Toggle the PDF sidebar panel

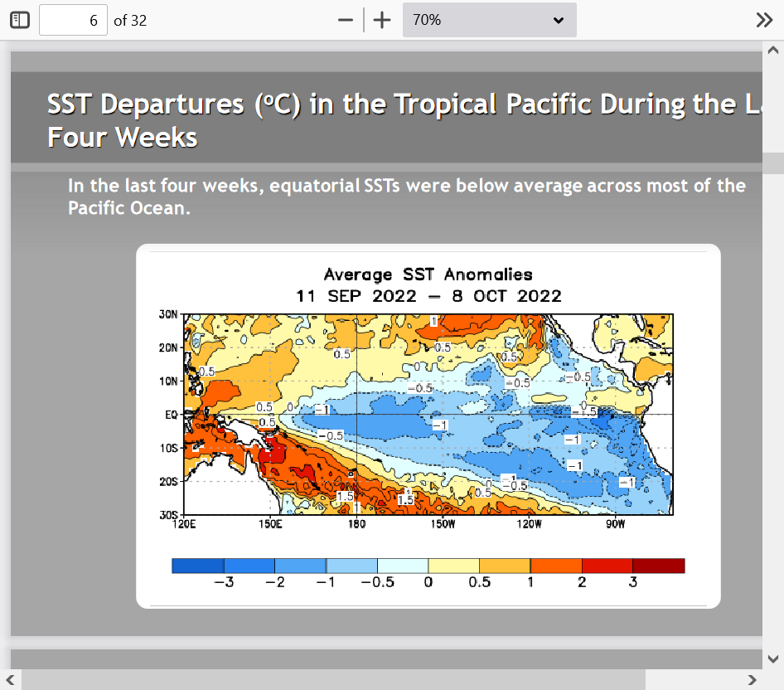click(x=20, y=20)
